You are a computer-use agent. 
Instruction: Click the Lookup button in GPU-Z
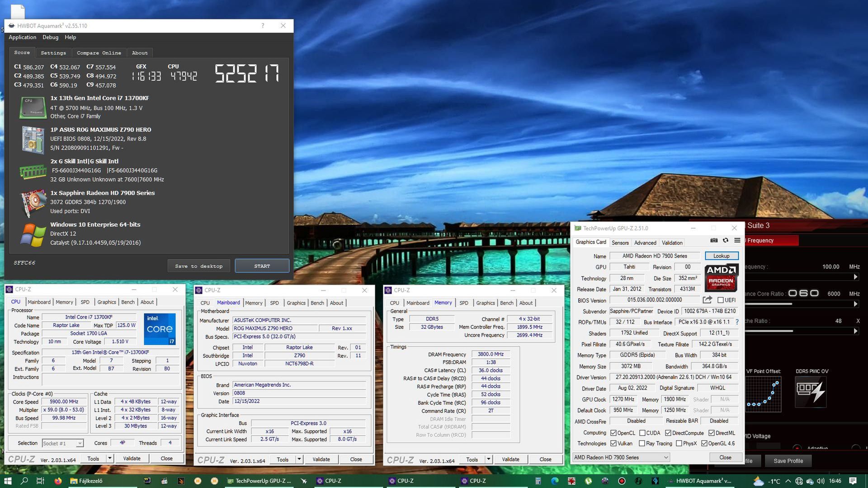(722, 256)
